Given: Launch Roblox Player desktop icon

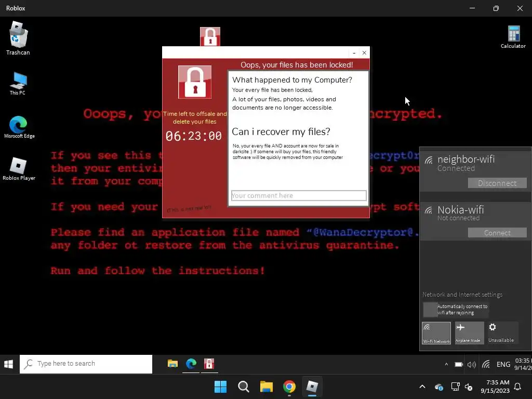Looking at the screenshot, I should point(19,169).
